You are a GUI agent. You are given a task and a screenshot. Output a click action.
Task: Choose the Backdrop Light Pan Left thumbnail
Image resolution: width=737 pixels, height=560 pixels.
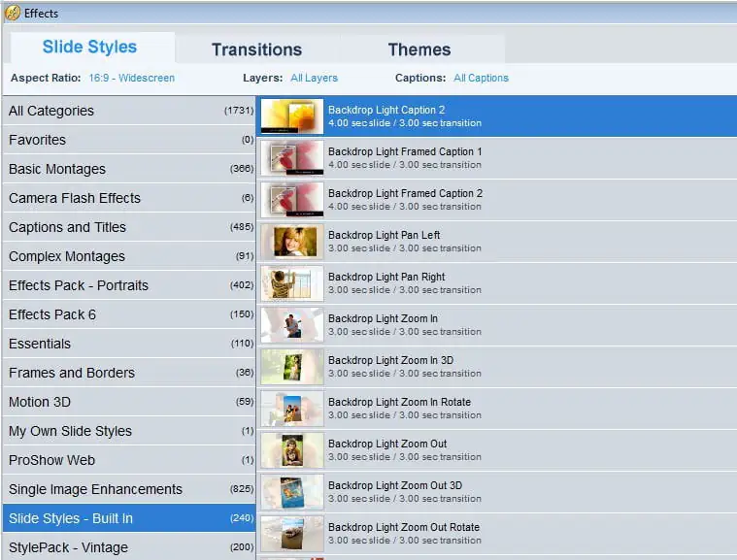pos(291,242)
